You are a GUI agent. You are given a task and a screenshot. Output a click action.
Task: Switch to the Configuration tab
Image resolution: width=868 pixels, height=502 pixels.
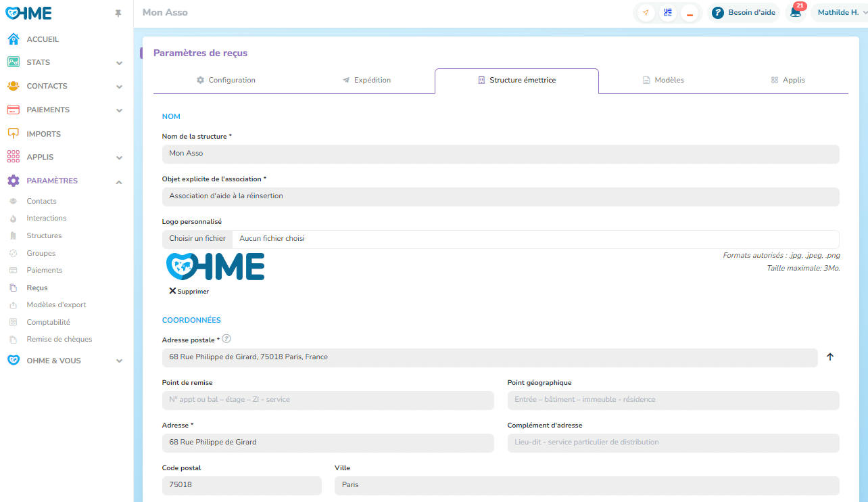[226, 80]
